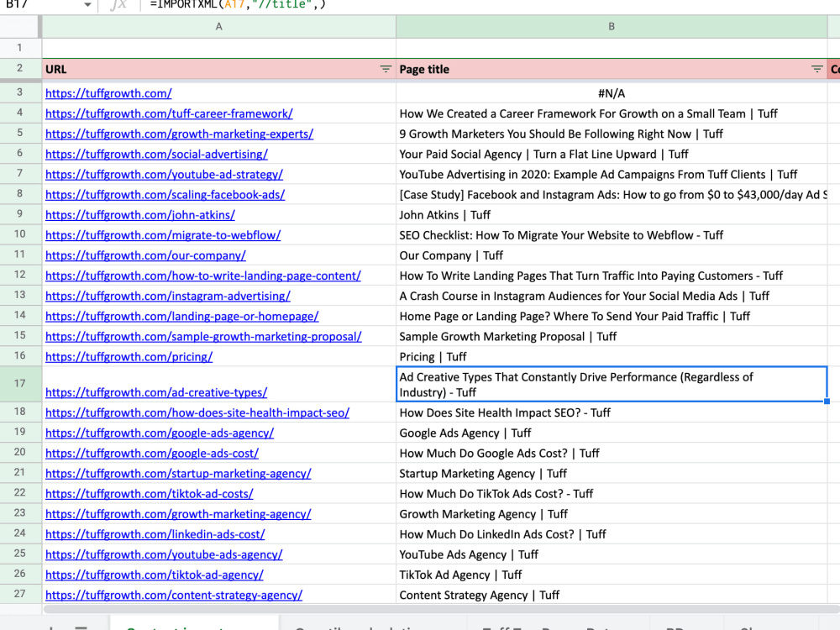This screenshot has width=840, height=630.
Task: Expand the name box dropdown arrow
Action: click(87, 5)
